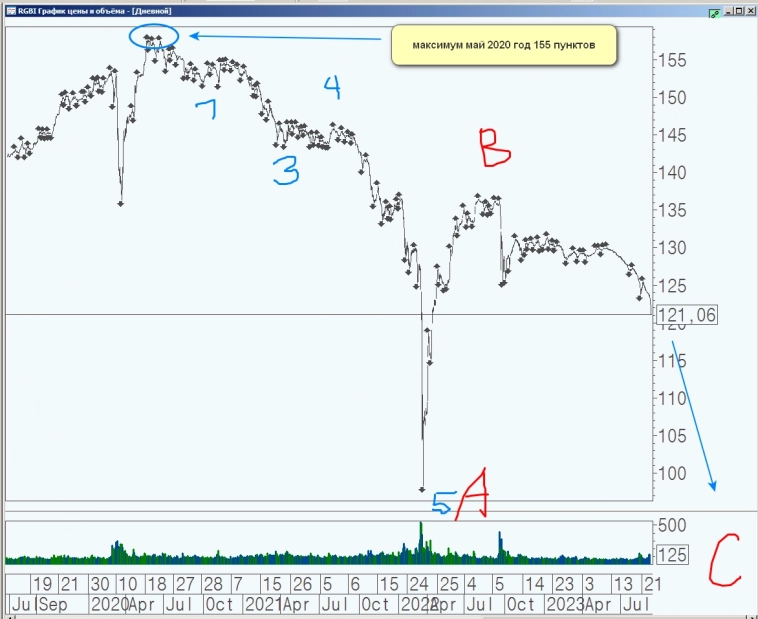
Task: Click the current price label 121,06
Action: (x=686, y=316)
